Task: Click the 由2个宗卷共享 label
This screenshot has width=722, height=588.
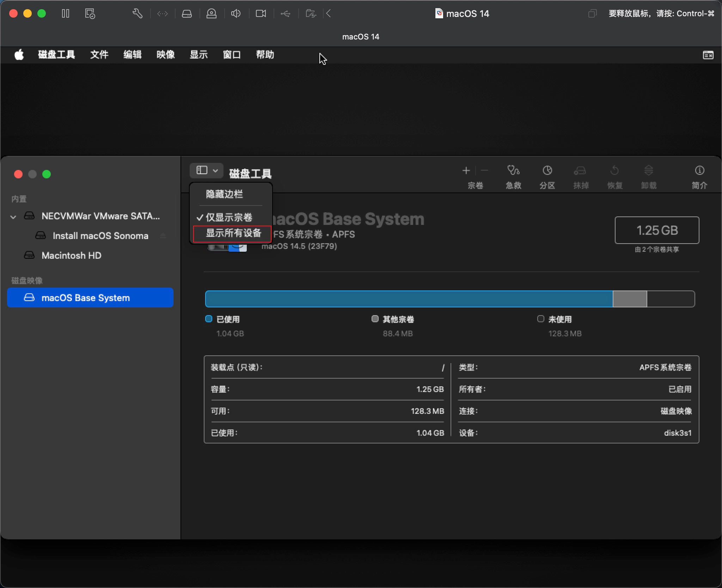Action: pos(657,250)
